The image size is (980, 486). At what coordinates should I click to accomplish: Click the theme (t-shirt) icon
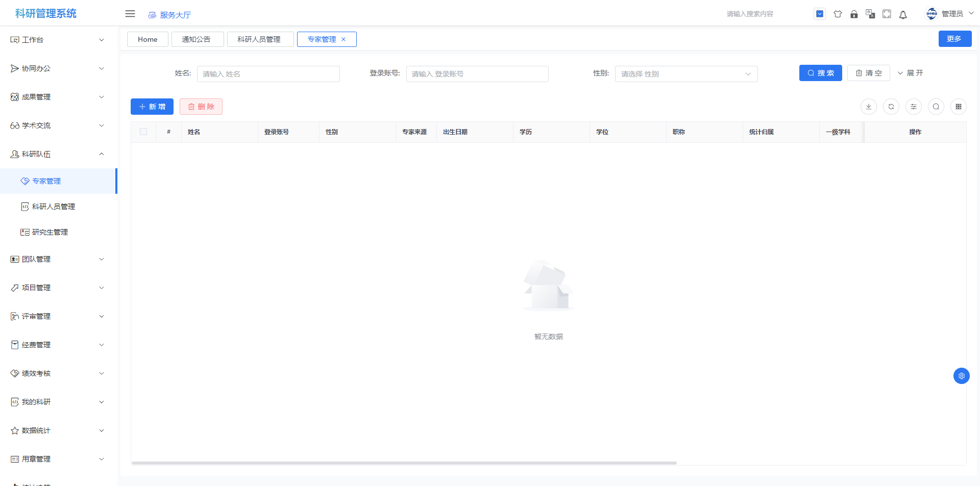(x=838, y=14)
